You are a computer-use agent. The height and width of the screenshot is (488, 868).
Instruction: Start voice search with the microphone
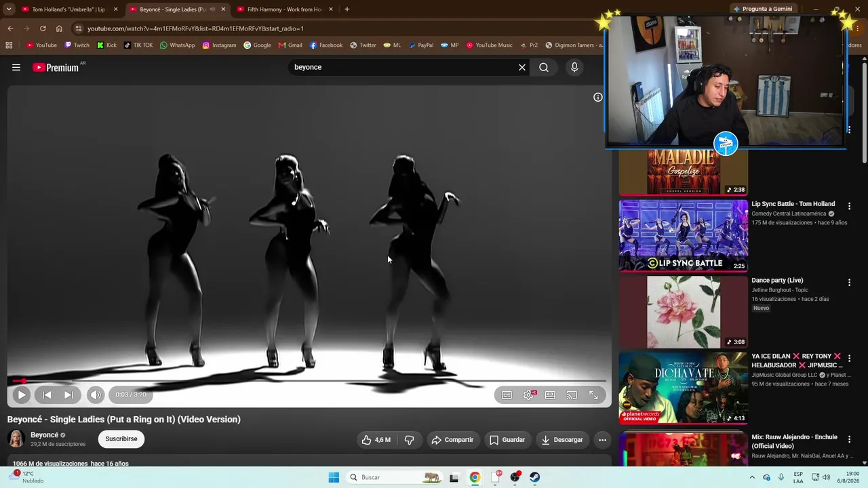coord(574,67)
